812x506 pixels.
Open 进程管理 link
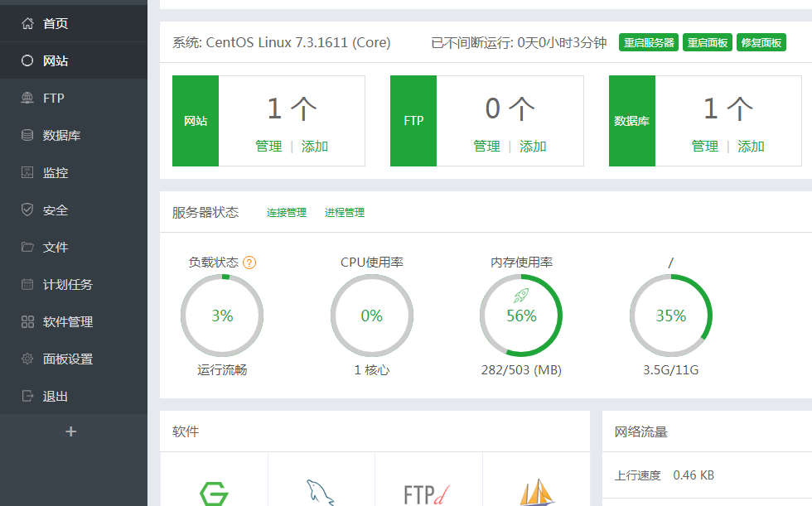345,213
